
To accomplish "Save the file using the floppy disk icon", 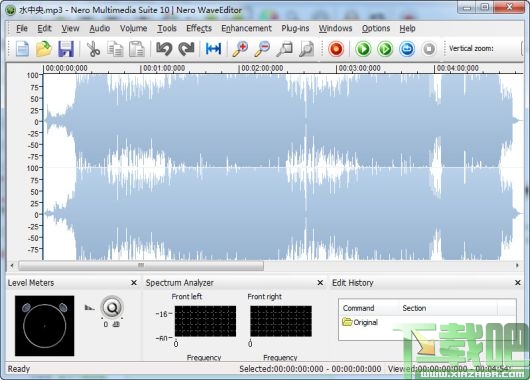I will 66,49.
